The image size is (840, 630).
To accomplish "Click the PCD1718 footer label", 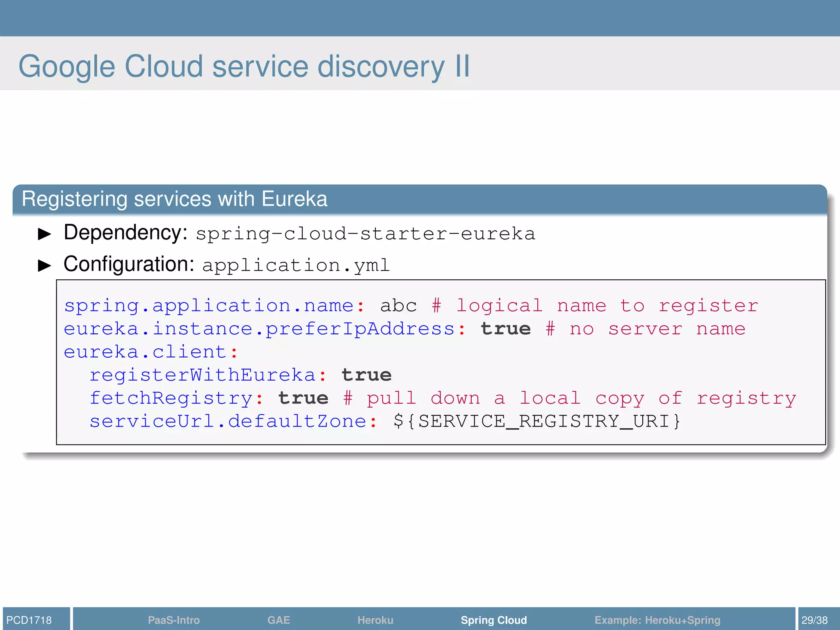I will [29, 620].
